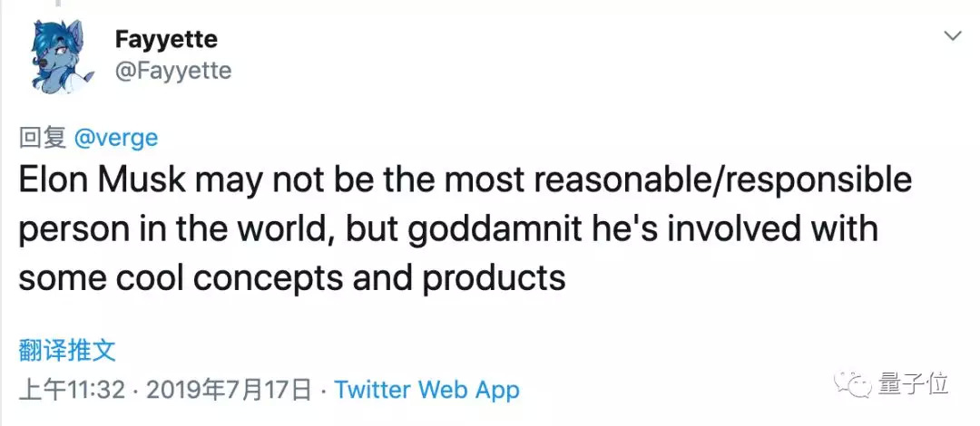Click the 2019年7月17日 date

(229, 390)
